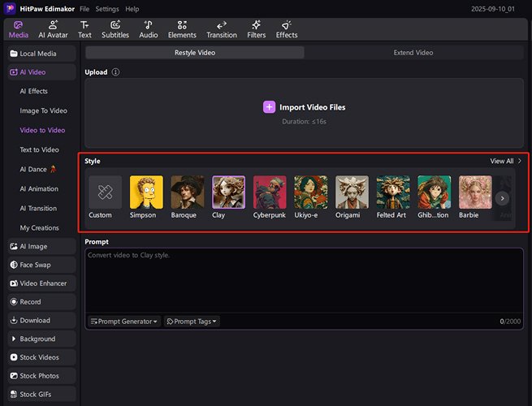Open the Media tab in toolbar
This screenshot has width=532, height=406.
click(19, 29)
